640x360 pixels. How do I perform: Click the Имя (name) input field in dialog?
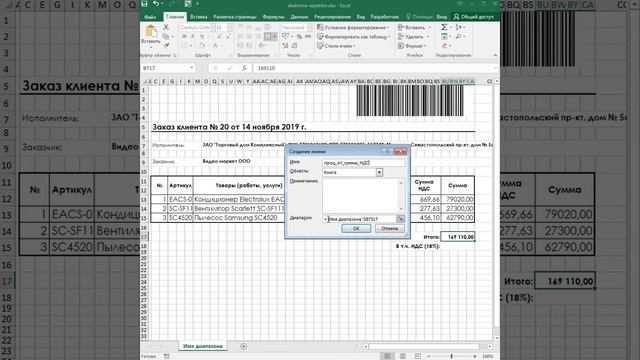point(364,163)
